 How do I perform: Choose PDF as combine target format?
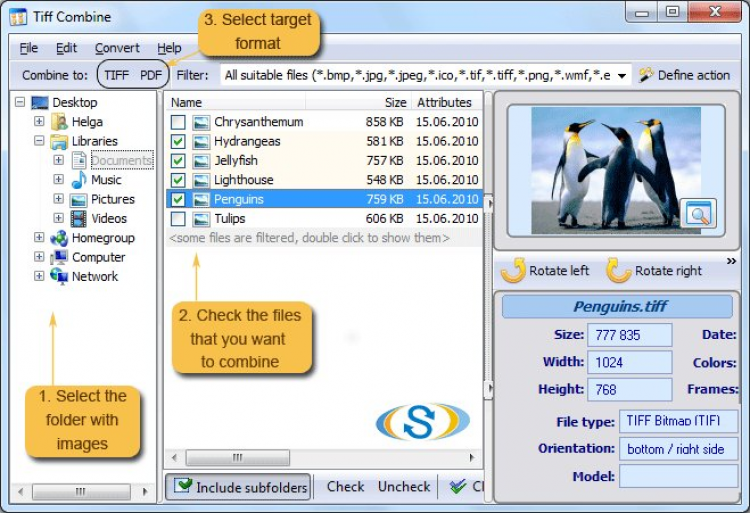tap(150, 75)
